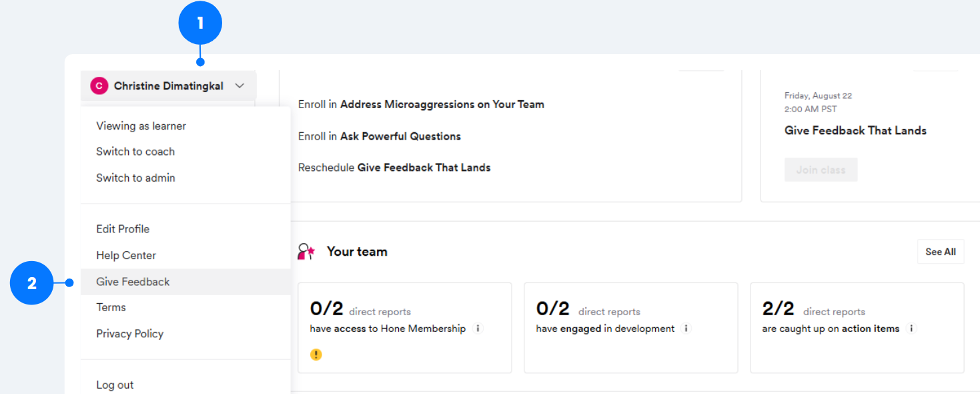The height and width of the screenshot is (394, 980).
Task: Open Enroll in Ask Powerful Questions
Action: 379,136
